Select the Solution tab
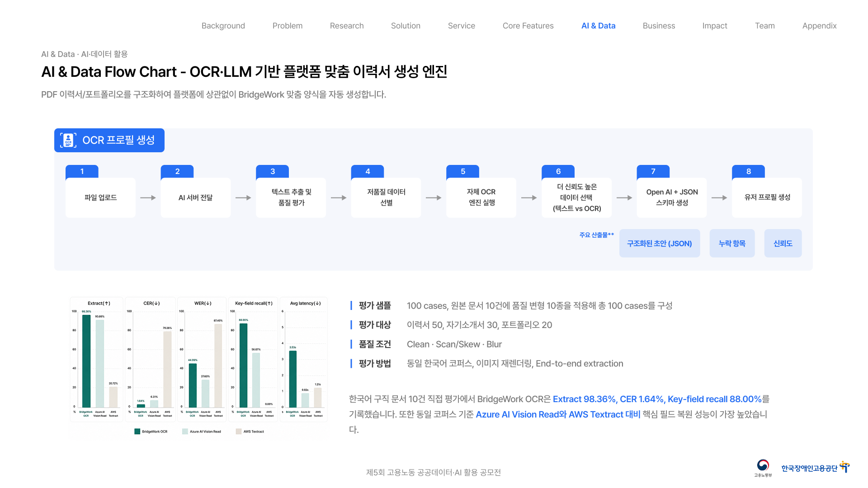The width and height of the screenshot is (868, 488). [x=406, y=26]
